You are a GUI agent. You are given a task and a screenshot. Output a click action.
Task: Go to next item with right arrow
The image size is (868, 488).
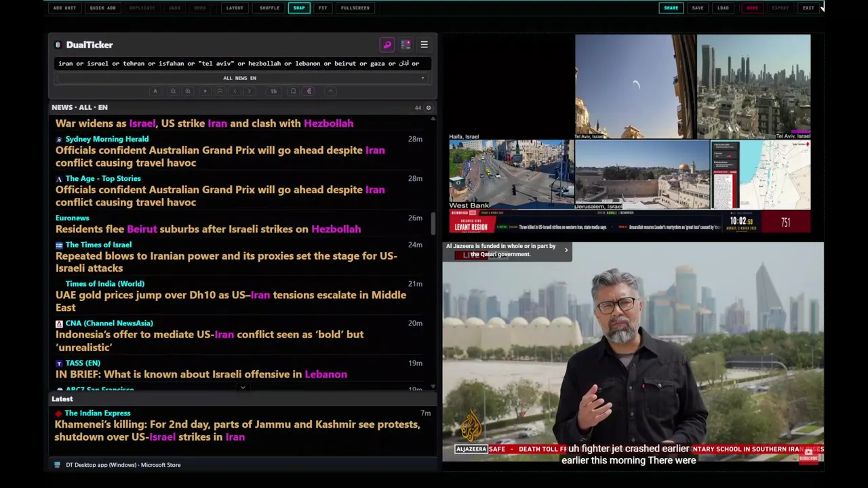pos(250,91)
